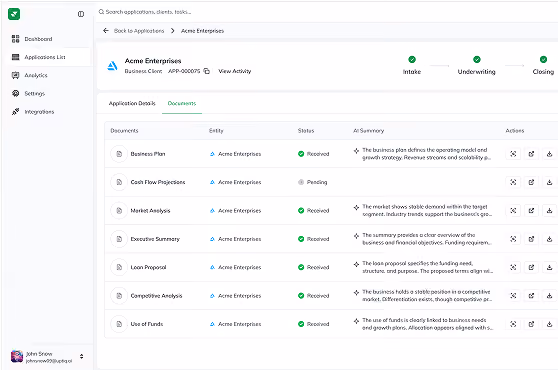Expand John Snow user account menu
This screenshot has width=558, height=370.
click(81, 356)
